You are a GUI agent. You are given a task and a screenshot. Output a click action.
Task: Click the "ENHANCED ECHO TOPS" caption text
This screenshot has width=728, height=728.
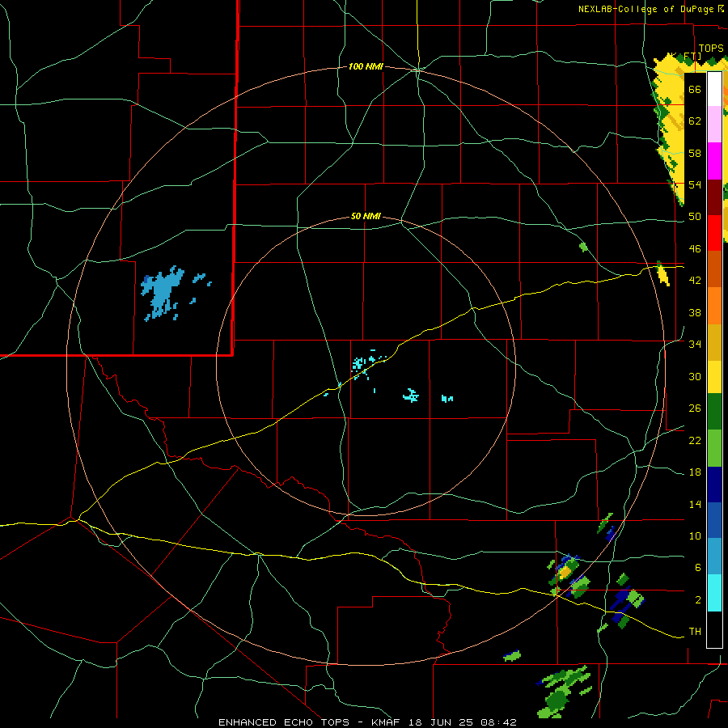pyautogui.click(x=284, y=722)
